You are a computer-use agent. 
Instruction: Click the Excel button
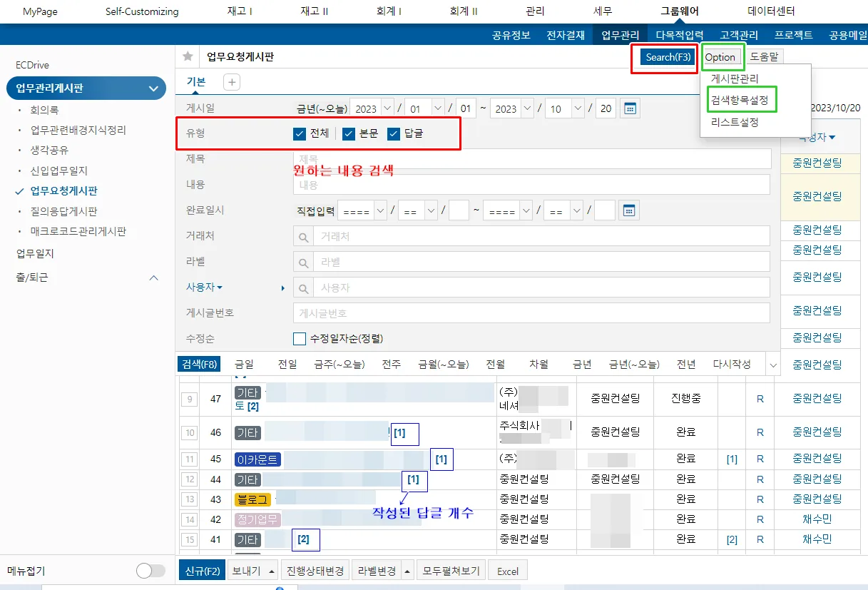coord(508,571)
